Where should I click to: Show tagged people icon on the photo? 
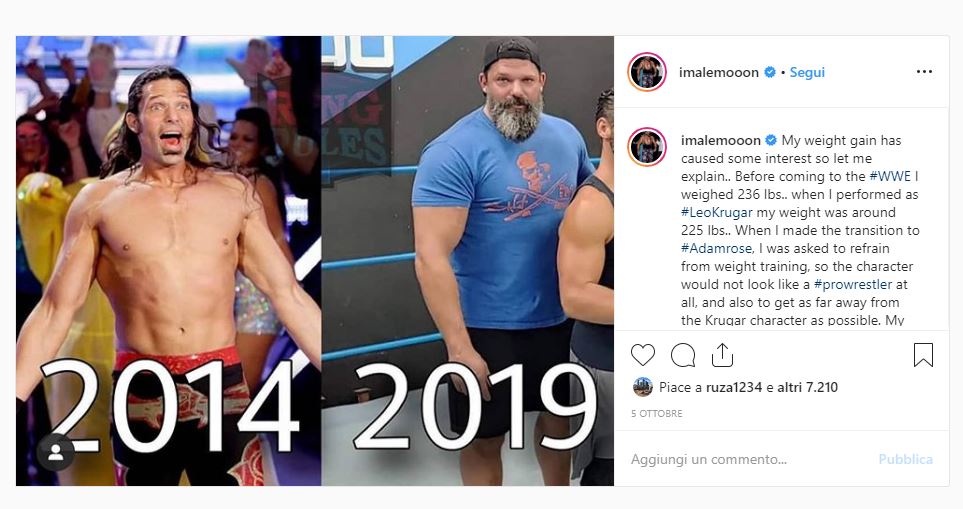(x=56, y=453)
